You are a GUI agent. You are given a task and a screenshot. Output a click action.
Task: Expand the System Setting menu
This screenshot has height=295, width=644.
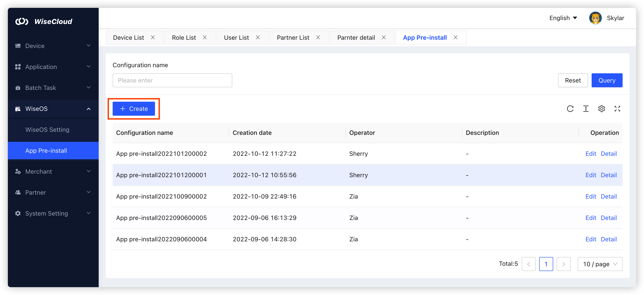tap(53, 213)
